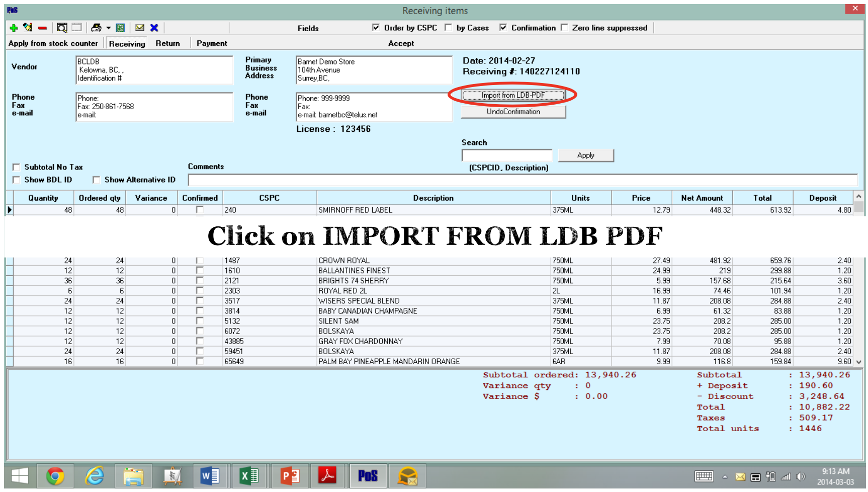
Task: Open Internet Explorer from taskbar
Action: click(x=94, y=476)
